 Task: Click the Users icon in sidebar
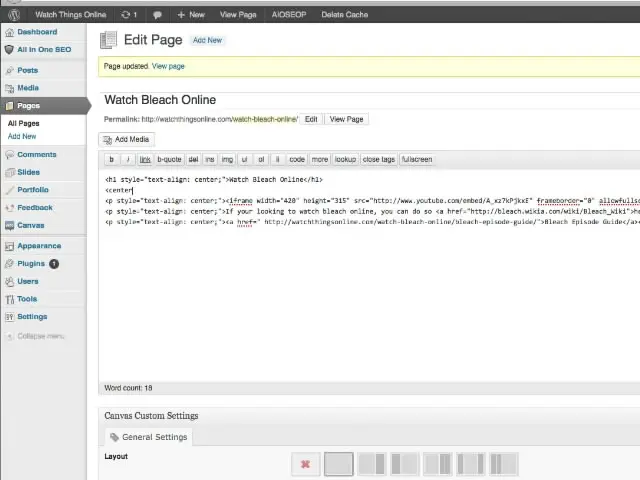tap(9, 282)
